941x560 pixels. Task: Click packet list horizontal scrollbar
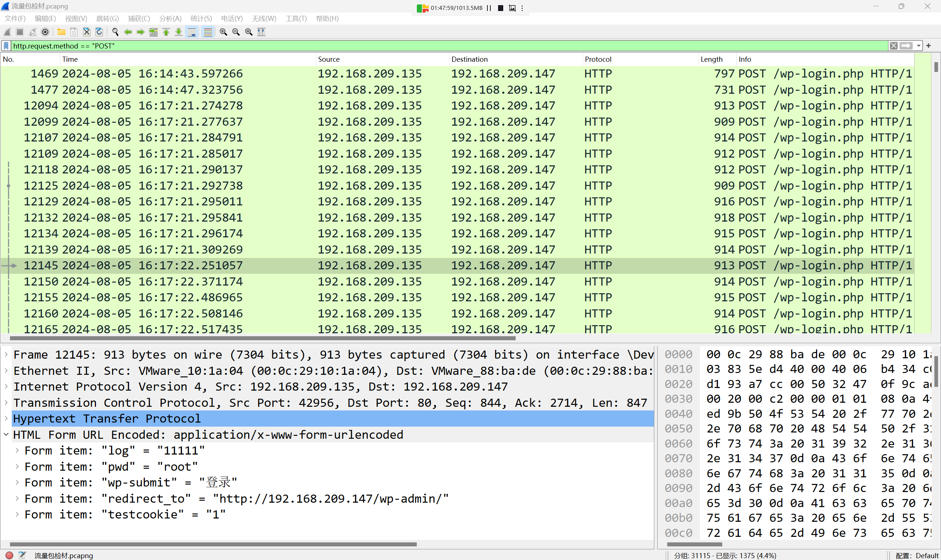click(263, 338)
